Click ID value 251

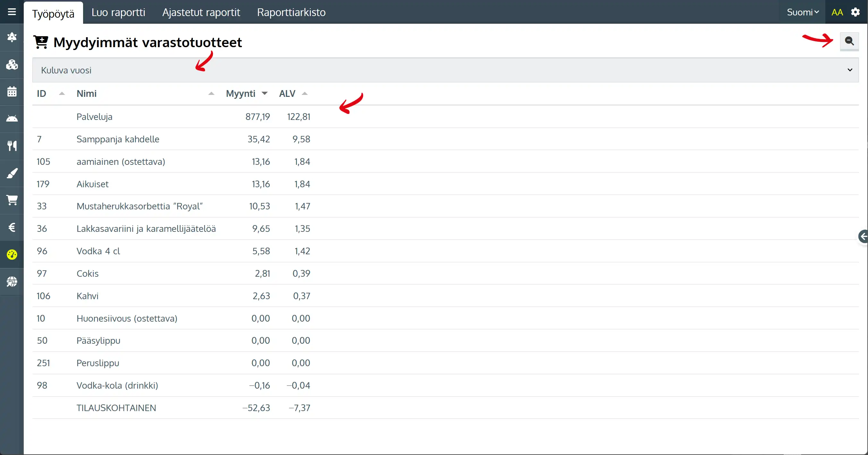pyautogui.click(x=43, y=363)
